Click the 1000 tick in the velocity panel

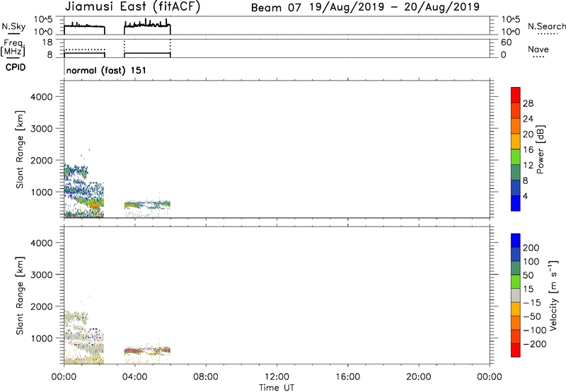pos(42,338)
